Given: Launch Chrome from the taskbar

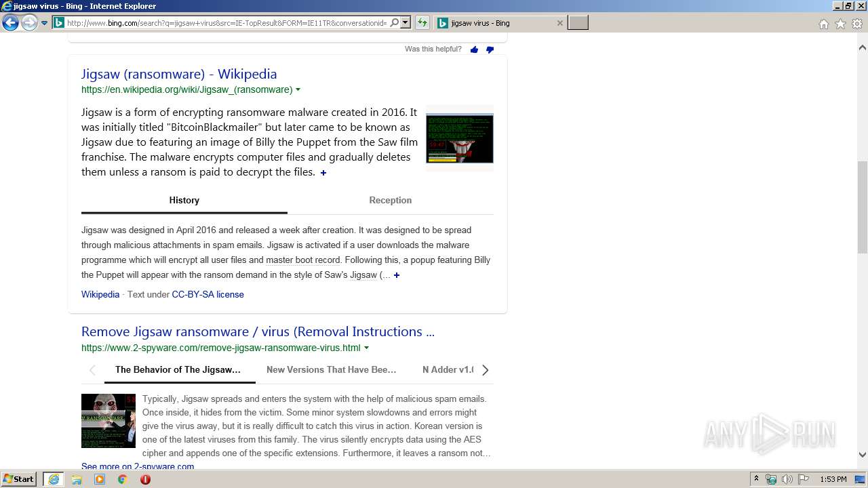Looking at the screenshot, I should (122, 479).
